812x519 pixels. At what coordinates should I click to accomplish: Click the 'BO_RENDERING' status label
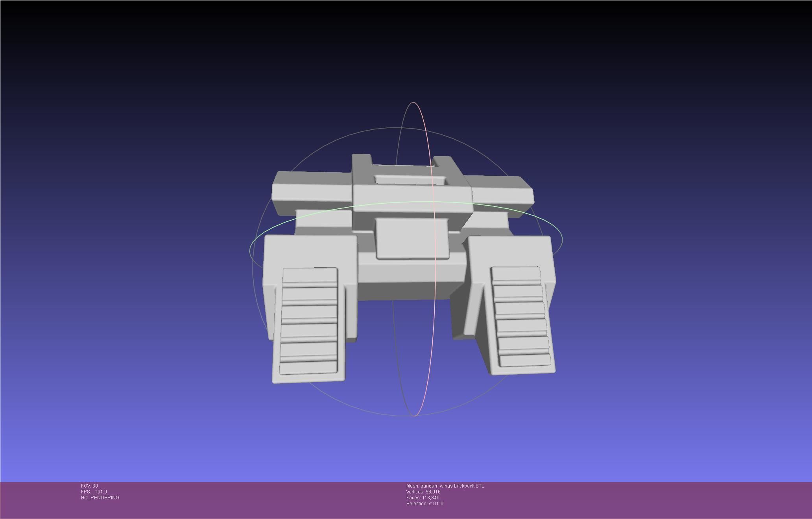100,498
